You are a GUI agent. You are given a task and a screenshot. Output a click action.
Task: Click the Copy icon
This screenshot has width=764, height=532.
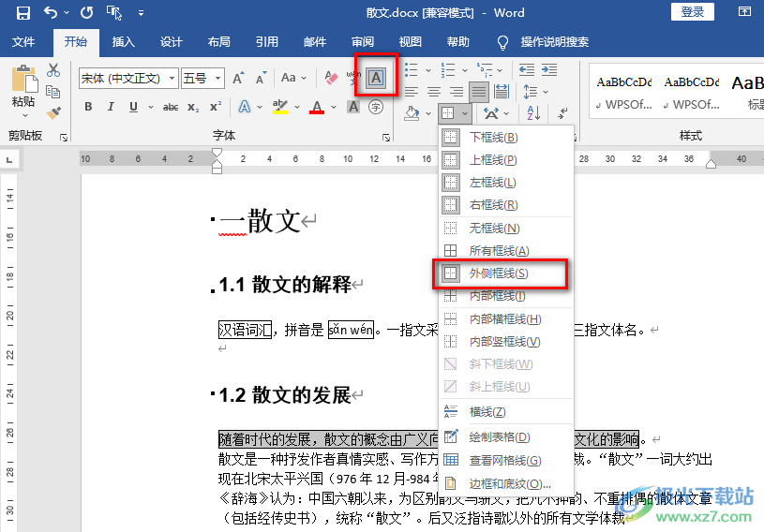(53, 92)
